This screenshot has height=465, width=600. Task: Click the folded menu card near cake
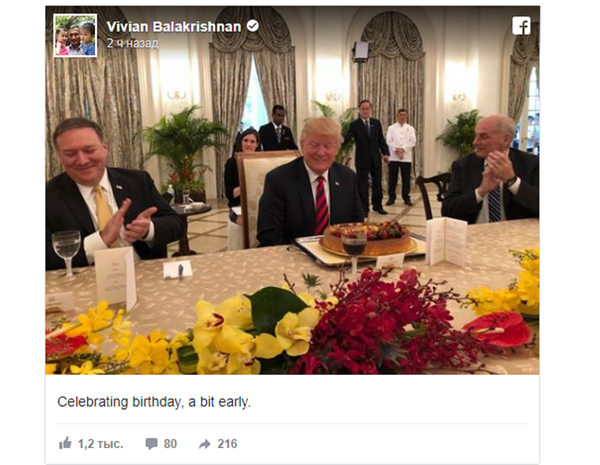[x=447, y=241]
